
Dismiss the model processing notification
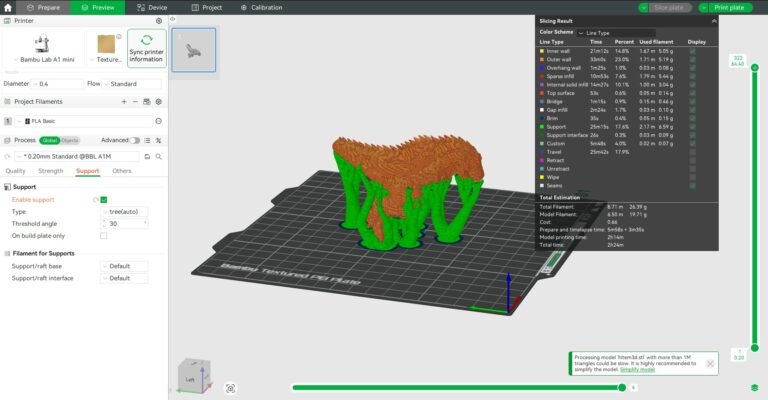710,364
